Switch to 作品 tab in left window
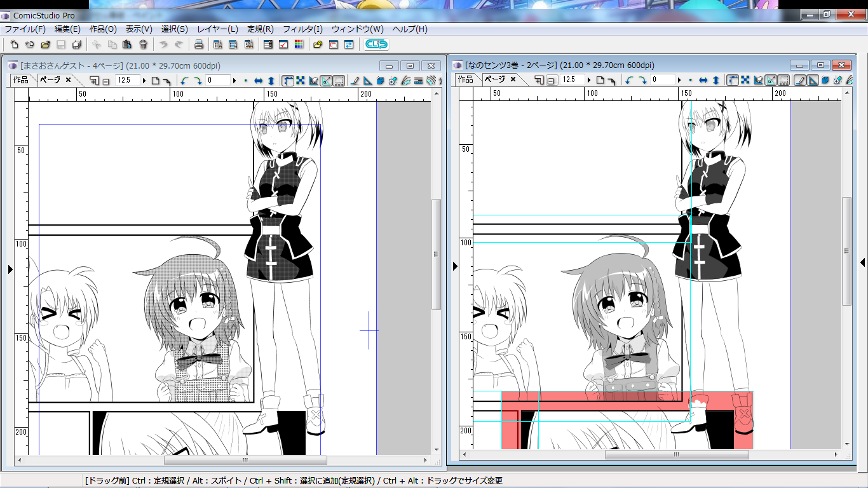This screenshot has height=488, width=868. coord(20,79)
